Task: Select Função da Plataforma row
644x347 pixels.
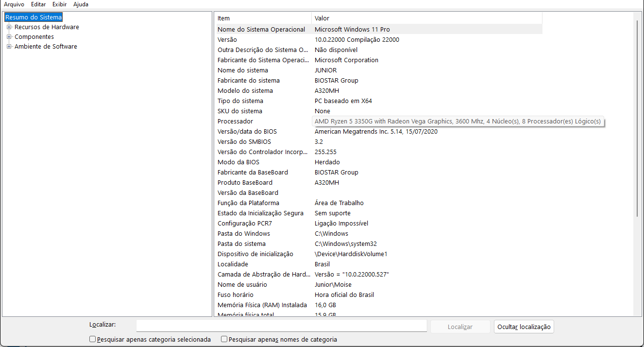Action: pos(379,203)
